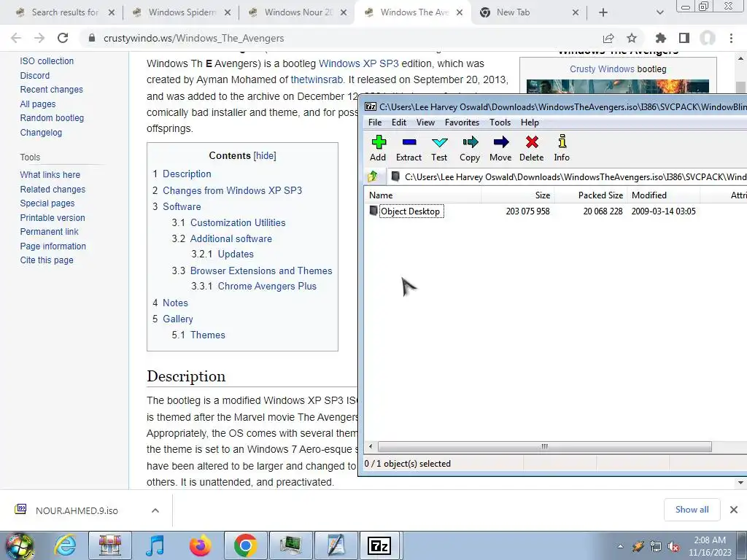
Task: Sort 7-Zip list by Name column
Action: pos(423,195)
